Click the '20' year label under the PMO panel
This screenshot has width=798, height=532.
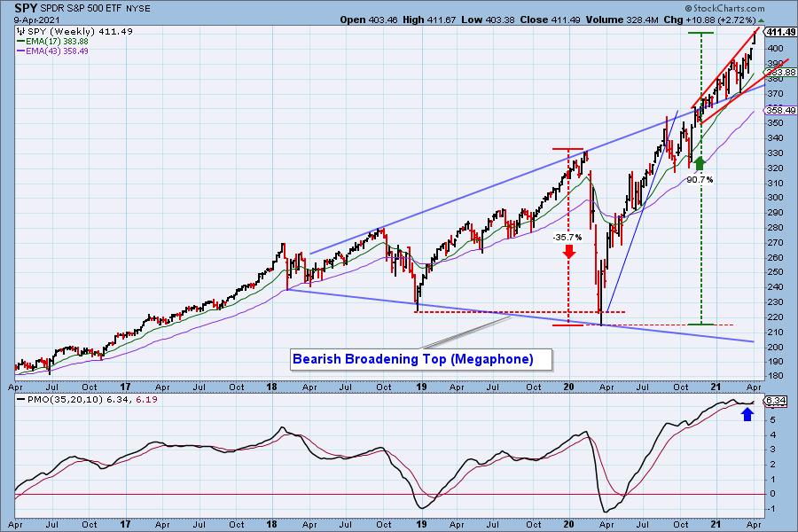(x=568, y=524)
